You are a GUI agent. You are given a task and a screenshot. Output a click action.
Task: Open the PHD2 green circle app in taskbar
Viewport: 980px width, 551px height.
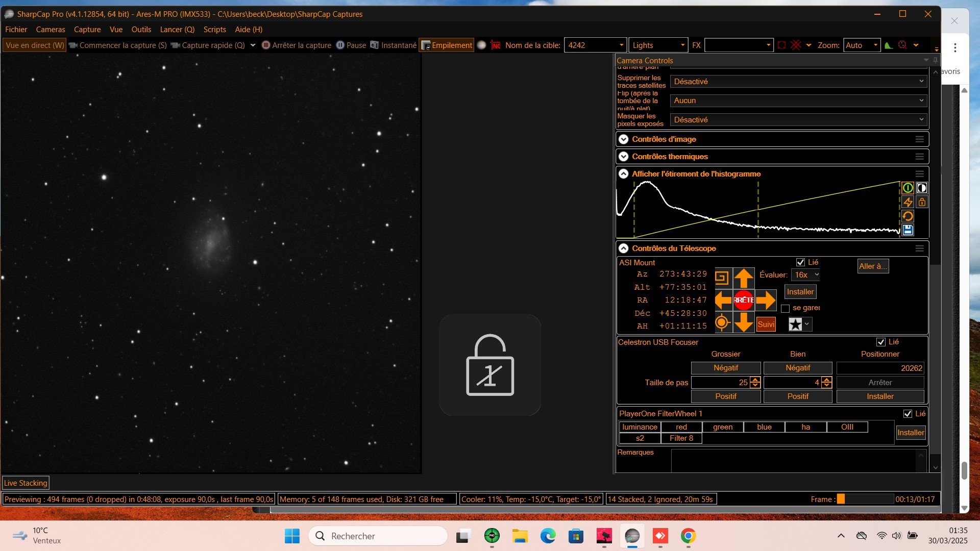coord(492,536)
